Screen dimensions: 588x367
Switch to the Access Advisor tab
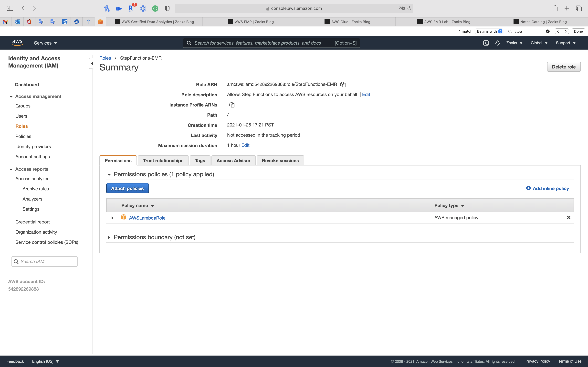233,160
